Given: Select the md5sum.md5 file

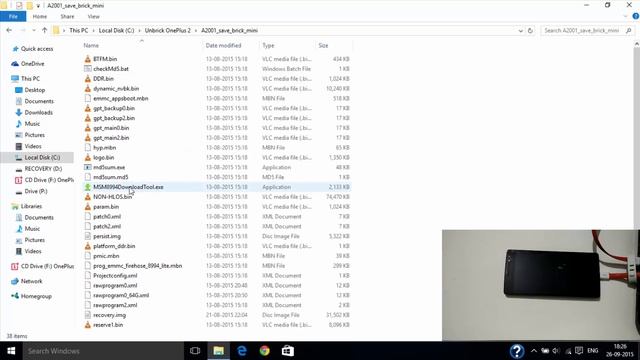Looking at the screenshot, I should pos(111,177).
